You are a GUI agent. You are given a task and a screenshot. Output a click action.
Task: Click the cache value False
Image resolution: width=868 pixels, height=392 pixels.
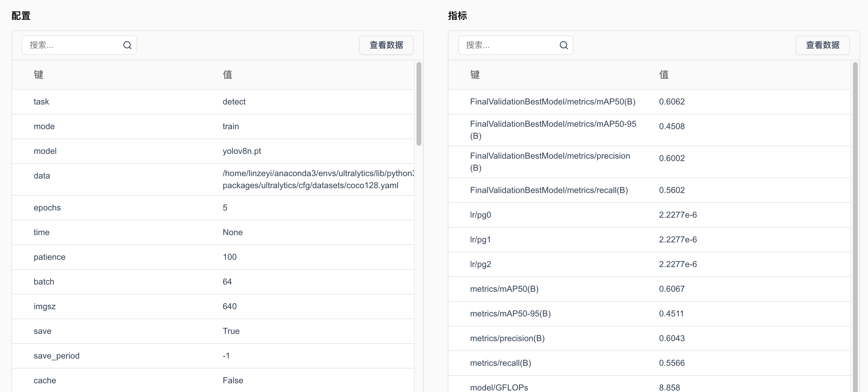click(233, 381)
